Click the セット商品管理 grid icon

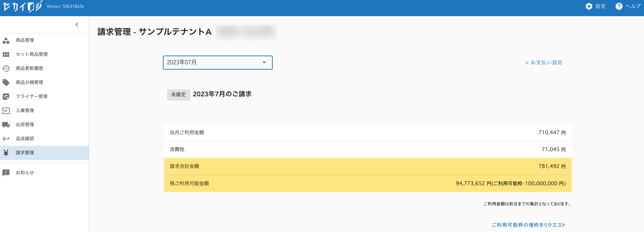[6, 54]
